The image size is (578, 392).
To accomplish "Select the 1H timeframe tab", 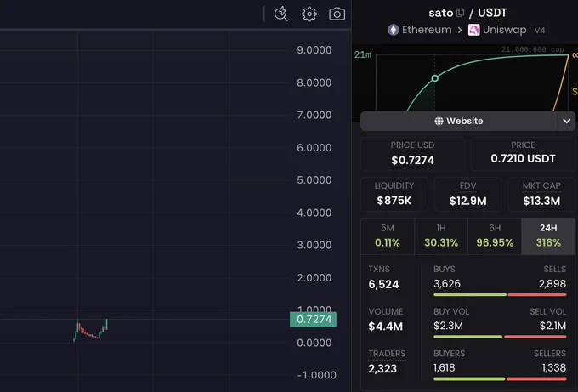I will click(x=441, y=236).
